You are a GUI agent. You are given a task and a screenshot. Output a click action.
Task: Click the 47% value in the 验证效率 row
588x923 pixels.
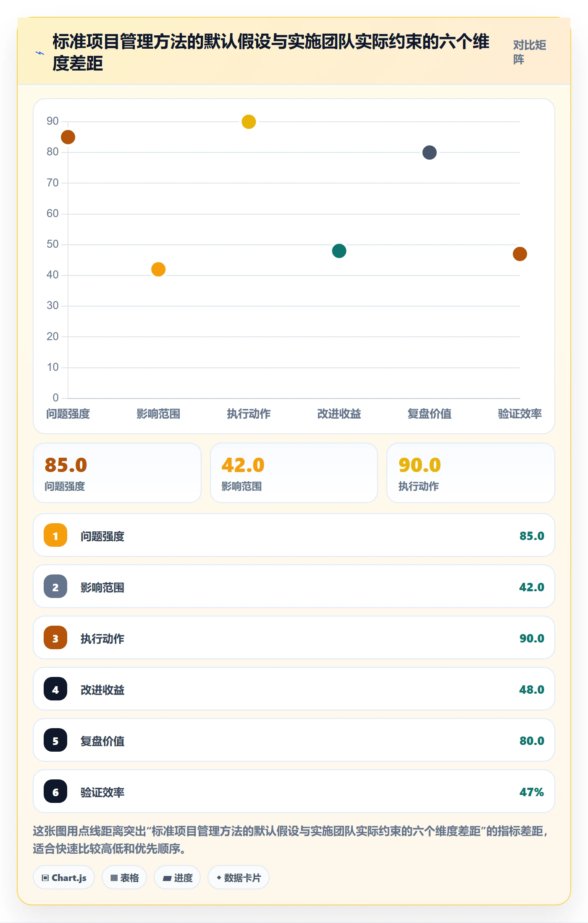click(532, 792)
